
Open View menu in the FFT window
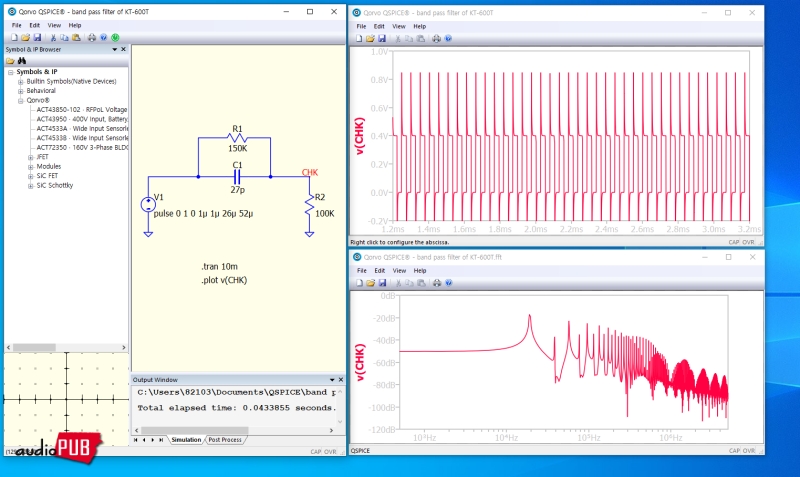pos(399,270)
